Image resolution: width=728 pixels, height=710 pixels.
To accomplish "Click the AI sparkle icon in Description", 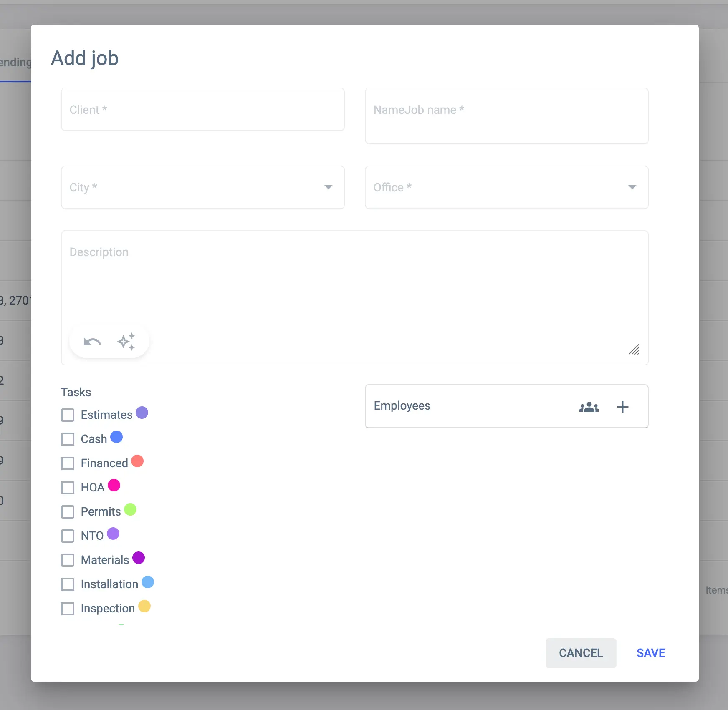I will point(126,342).
